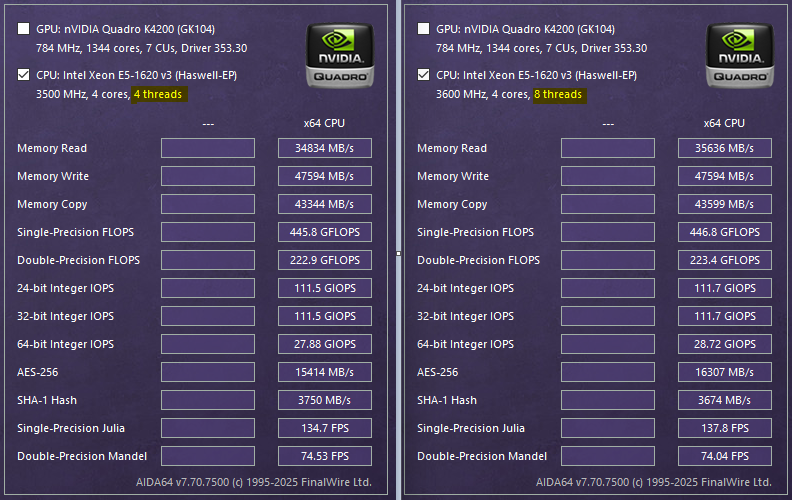Select the 74.04 FPS Mandel result

point(725,456)
